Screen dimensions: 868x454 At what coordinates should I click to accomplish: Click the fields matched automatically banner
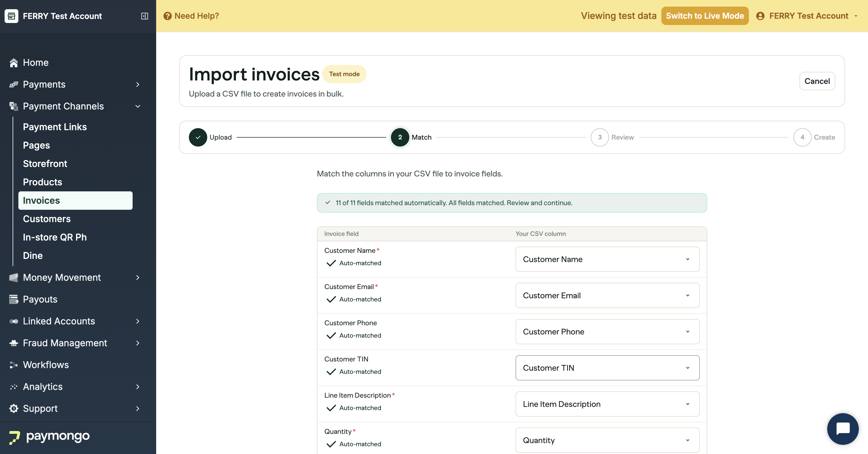[x=512, y=203]
